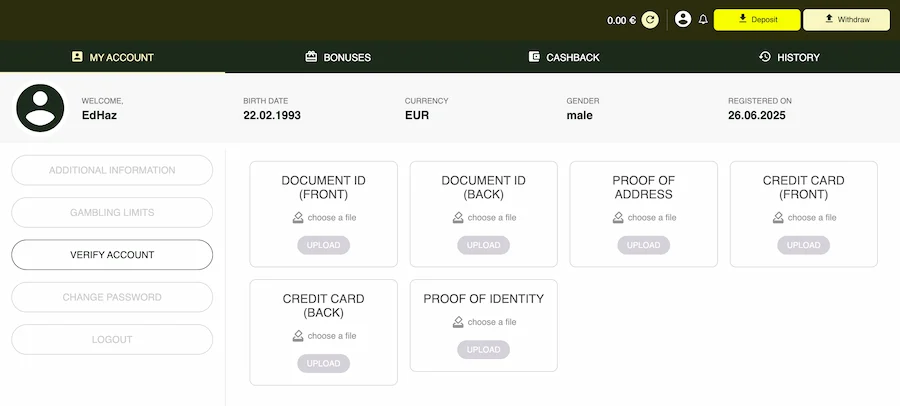Select Verify Account in sidebar

(112, 254)
